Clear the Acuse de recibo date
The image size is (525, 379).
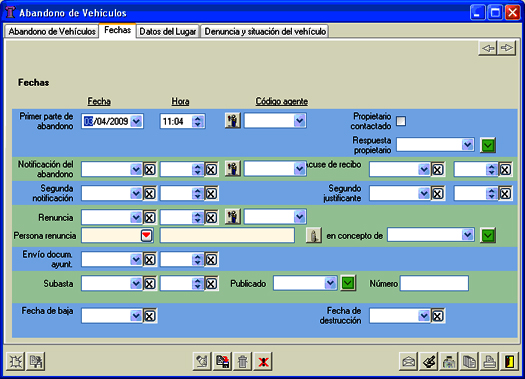pyautogui.click(x=438, y=169)
